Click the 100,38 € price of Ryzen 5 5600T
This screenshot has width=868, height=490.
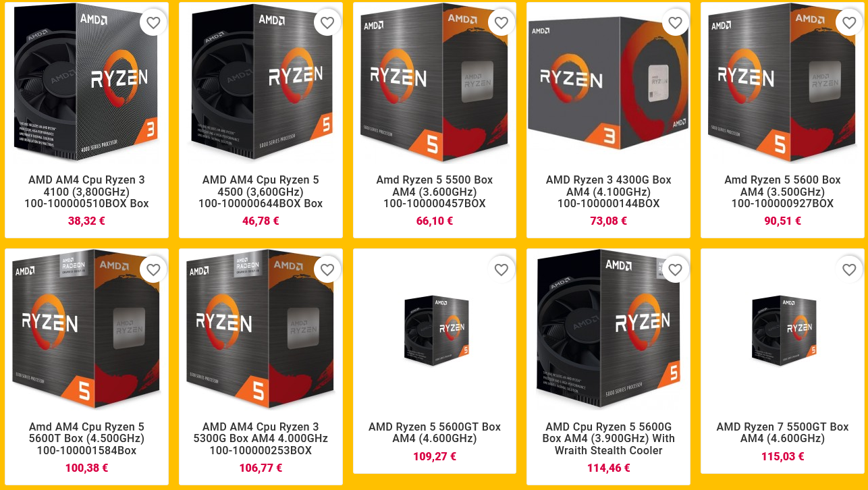86,468
